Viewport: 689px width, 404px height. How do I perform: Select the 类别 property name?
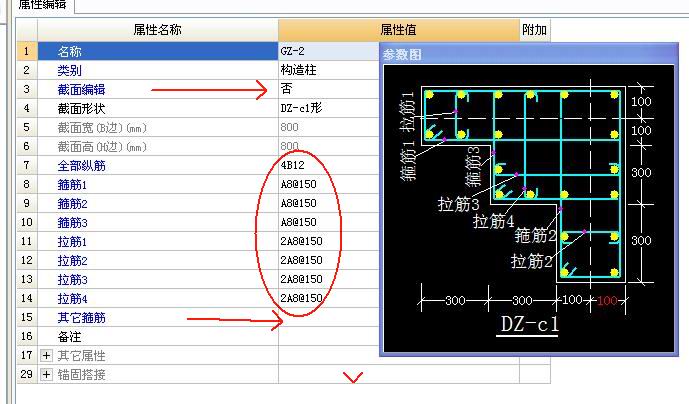(x=69, y=70)
